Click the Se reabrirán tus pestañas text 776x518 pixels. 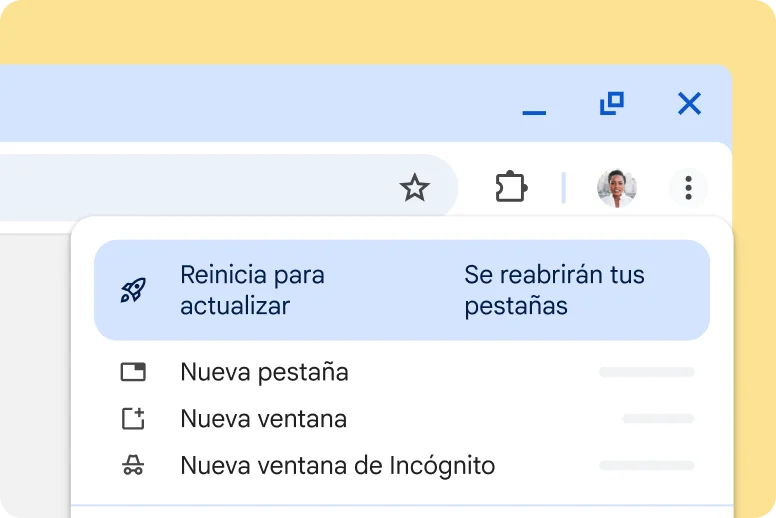(554, 290)
